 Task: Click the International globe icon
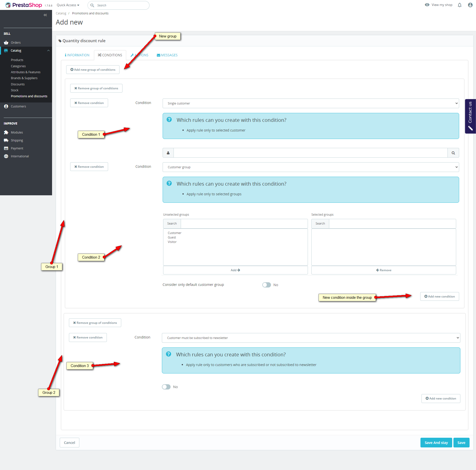point(6,156)
